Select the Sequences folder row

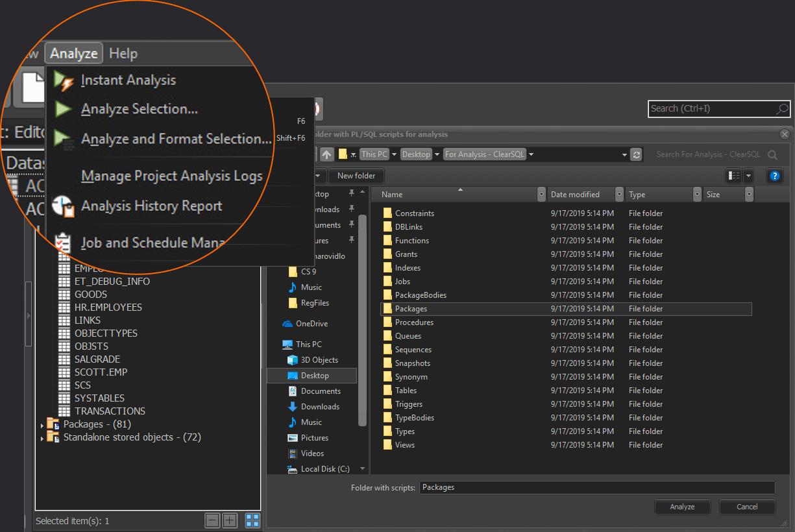pyautogui.click(x=566, y=350)
